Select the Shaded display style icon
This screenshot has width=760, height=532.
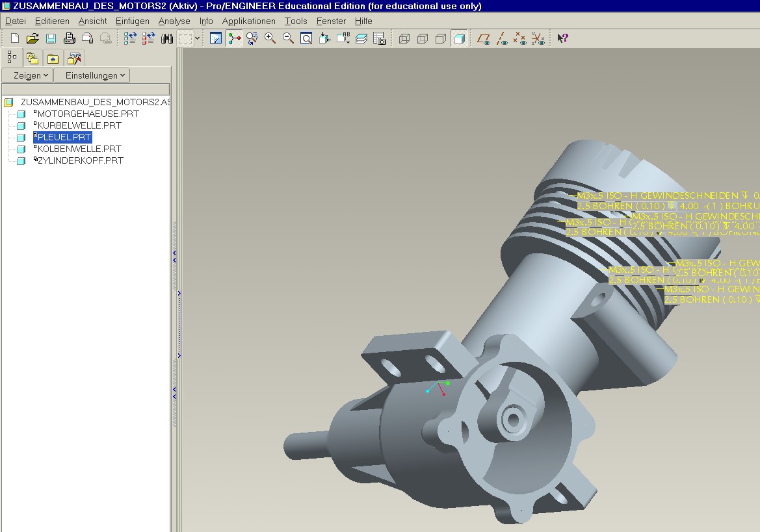pos(459,39)
